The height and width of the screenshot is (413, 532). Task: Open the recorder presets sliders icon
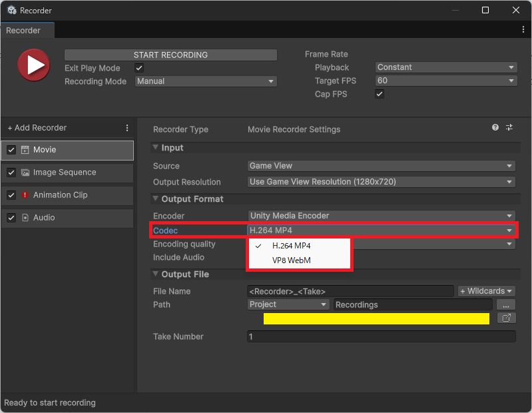tap(509, 128)
